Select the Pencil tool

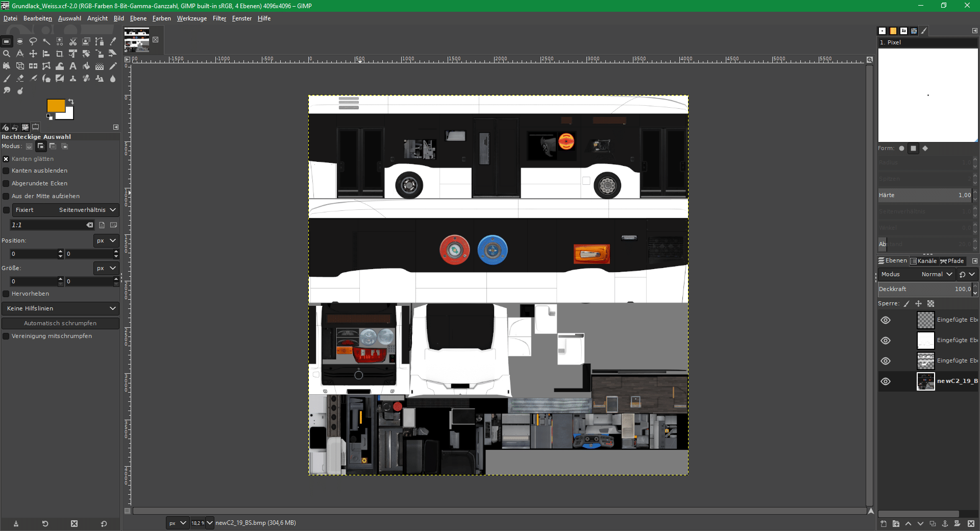tap(113, 66)
